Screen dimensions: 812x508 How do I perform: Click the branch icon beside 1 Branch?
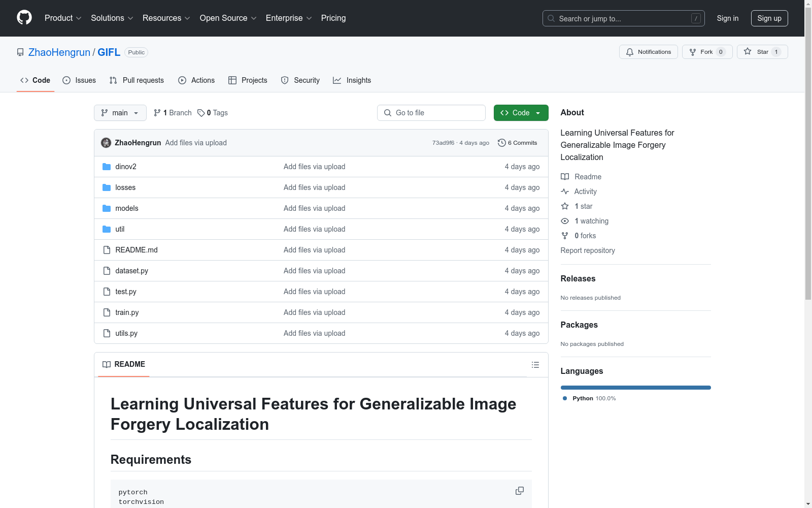pyautogui.click(x=157, y=113)
